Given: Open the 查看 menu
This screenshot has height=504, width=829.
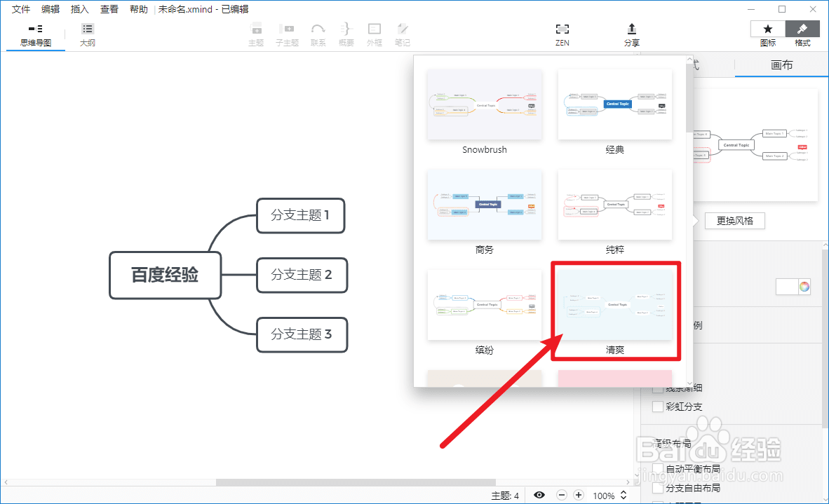Looking at the screenshot, I should click(x=109, y=9).
